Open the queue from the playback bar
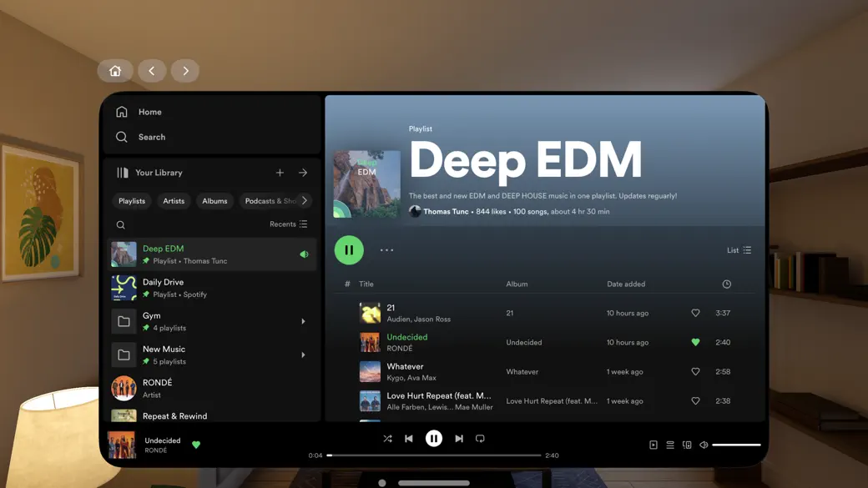The height and width of the screenshot is (488, 868). pos(670,445)
